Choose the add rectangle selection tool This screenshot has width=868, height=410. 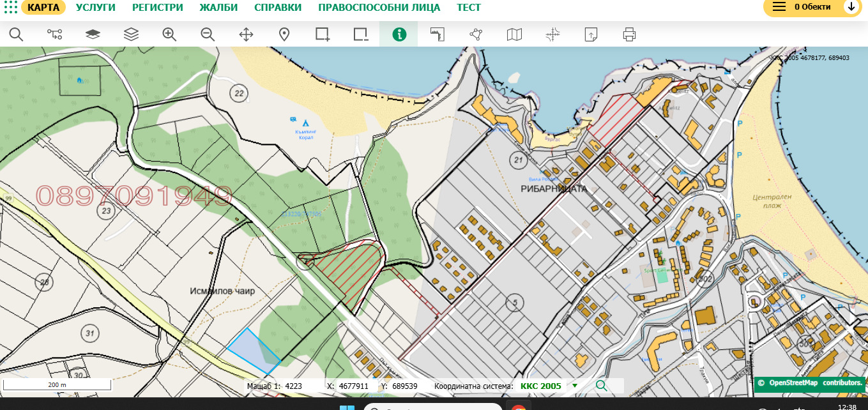pos(323,34)
